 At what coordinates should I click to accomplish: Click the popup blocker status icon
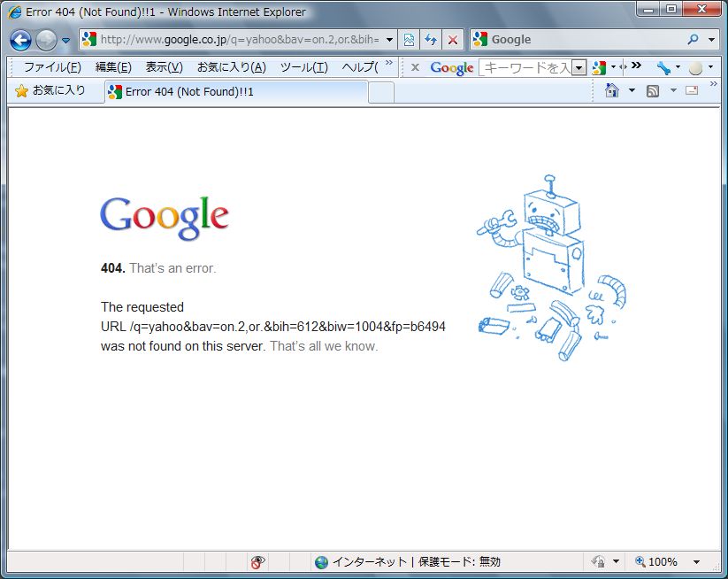pyautogui.click(x=257, y=562)
